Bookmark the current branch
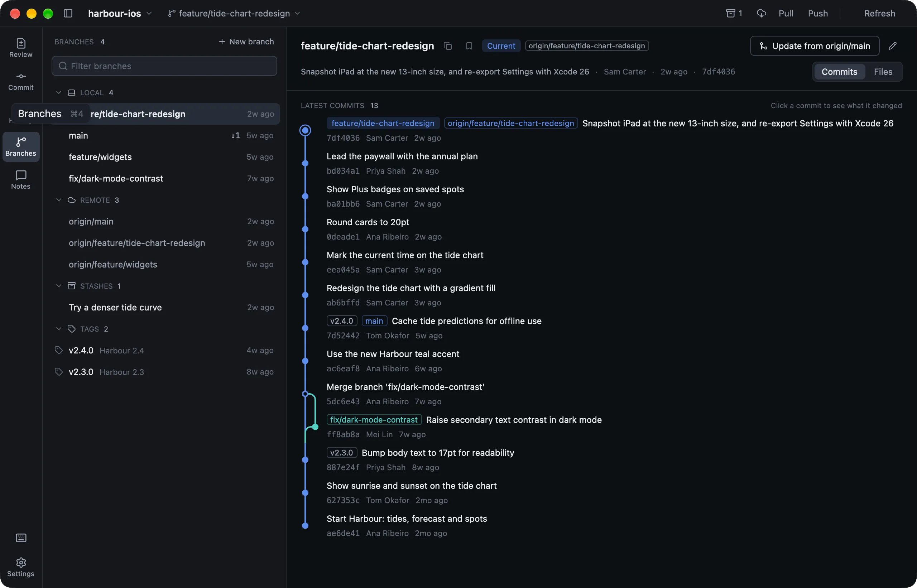Screen dimensions: 917x588 (x=469, y=46)
